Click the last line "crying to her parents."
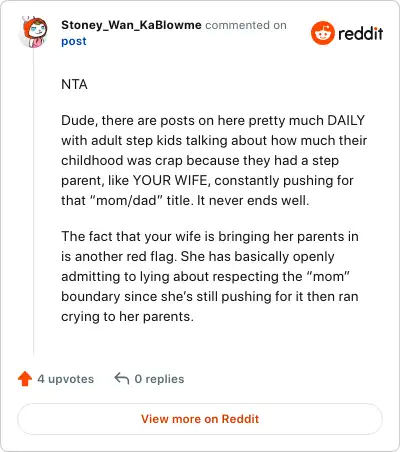 [127, 316]
